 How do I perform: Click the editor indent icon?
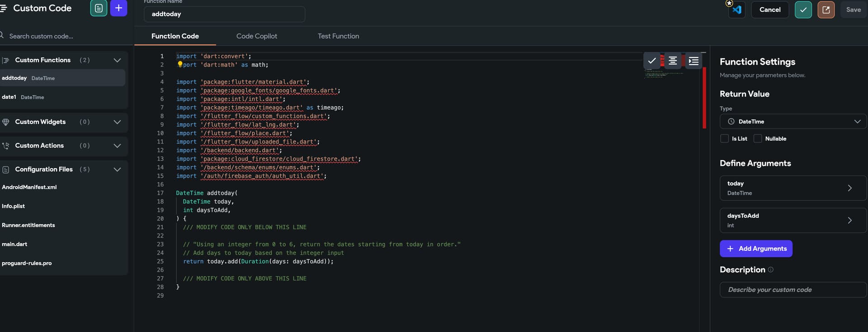click(693, 61)
